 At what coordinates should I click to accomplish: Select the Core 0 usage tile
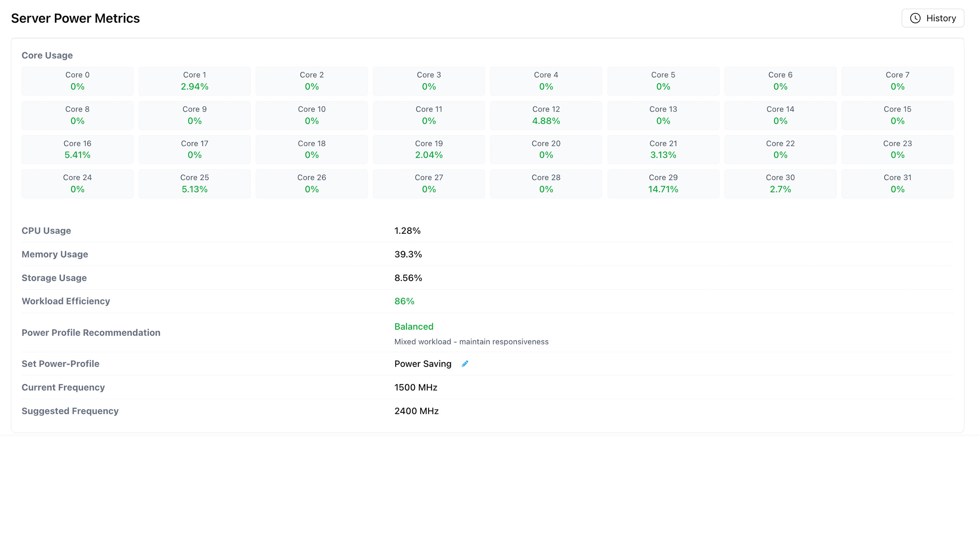[x=77, y=81]
